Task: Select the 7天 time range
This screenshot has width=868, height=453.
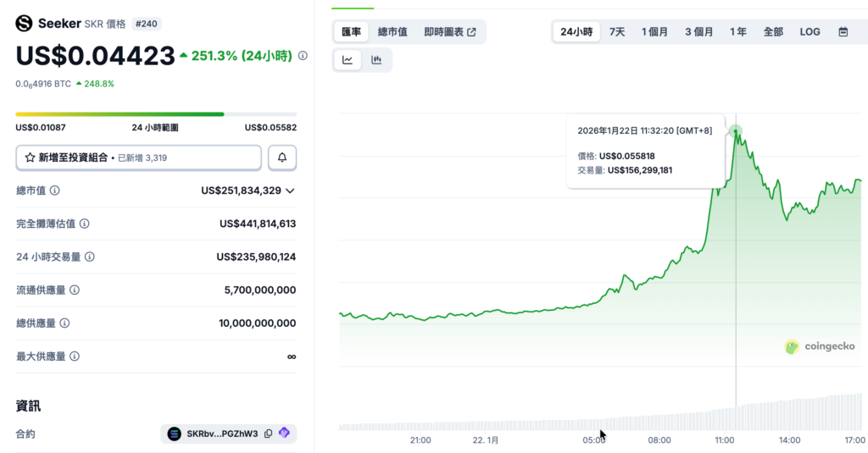Action: click(617, 32)
